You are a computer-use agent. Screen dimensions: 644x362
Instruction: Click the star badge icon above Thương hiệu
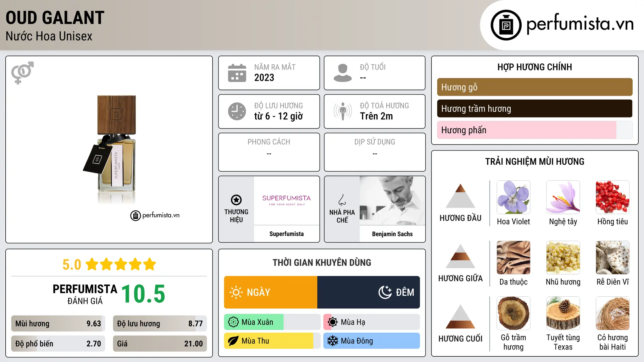coord(236,200)
